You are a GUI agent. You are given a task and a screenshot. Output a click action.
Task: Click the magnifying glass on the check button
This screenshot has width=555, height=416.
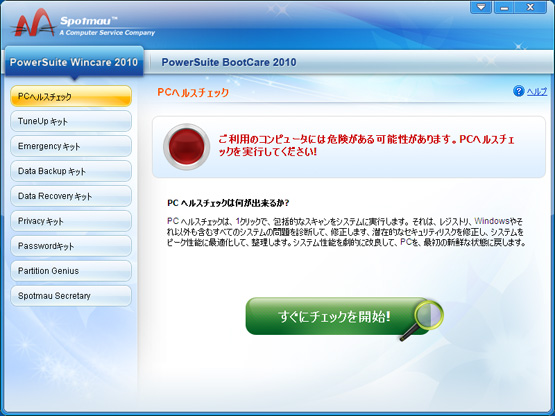pos(423,320)
